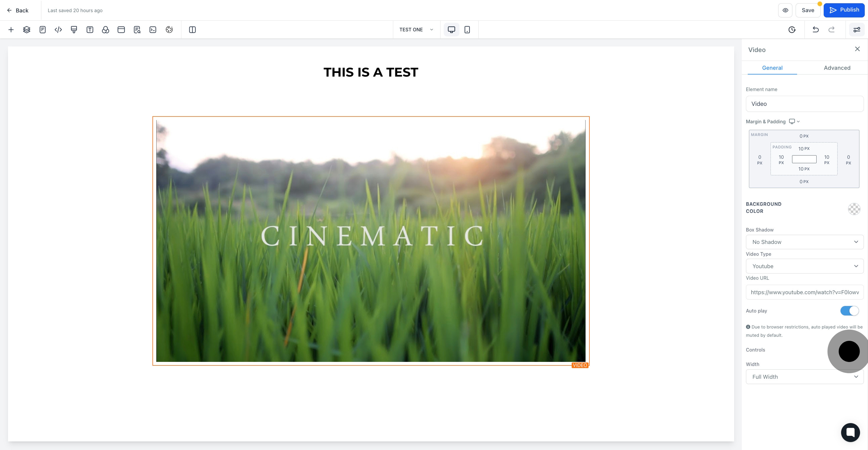The height and width of the screenshot is (450, 868).
Task: Open the custom code brackets icon
Action: (x=58, y=30)
